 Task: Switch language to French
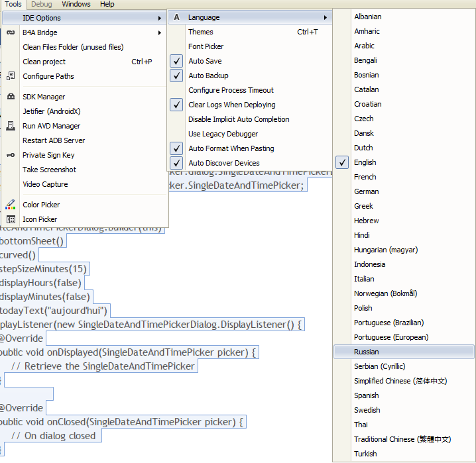click(x=365, y=177)
